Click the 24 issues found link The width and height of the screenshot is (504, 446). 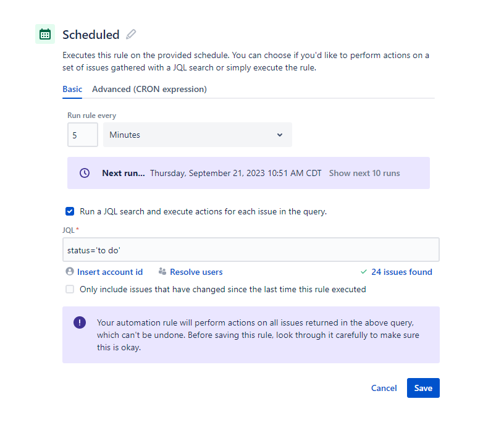pyautogui.click(x=401, y=272)
